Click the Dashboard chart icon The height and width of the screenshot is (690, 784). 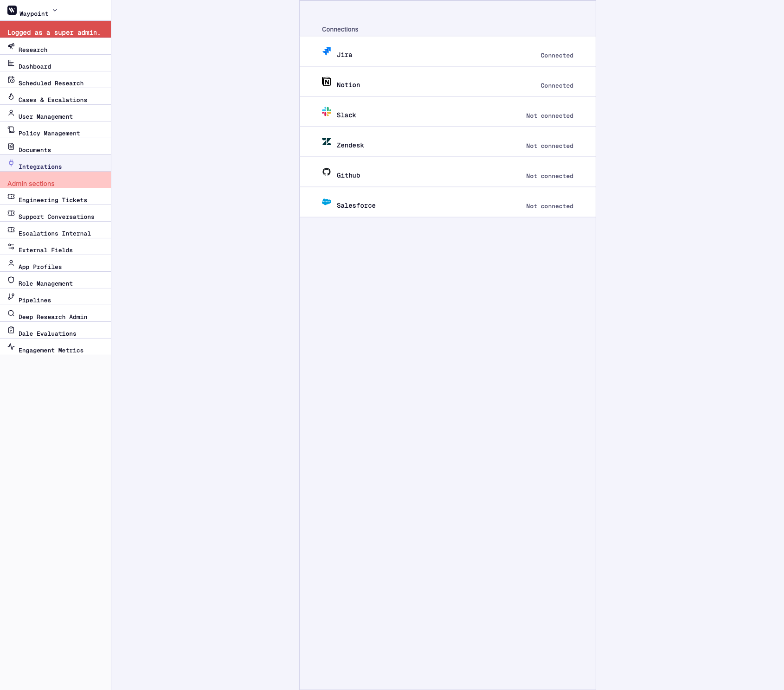pyautogui.click(x=11, y=63)
